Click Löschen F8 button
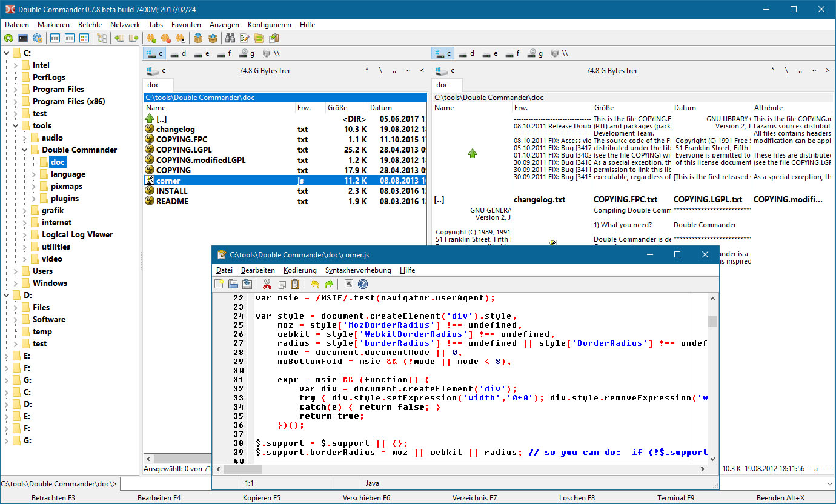836x504 pixels. [x=577, y=498]
